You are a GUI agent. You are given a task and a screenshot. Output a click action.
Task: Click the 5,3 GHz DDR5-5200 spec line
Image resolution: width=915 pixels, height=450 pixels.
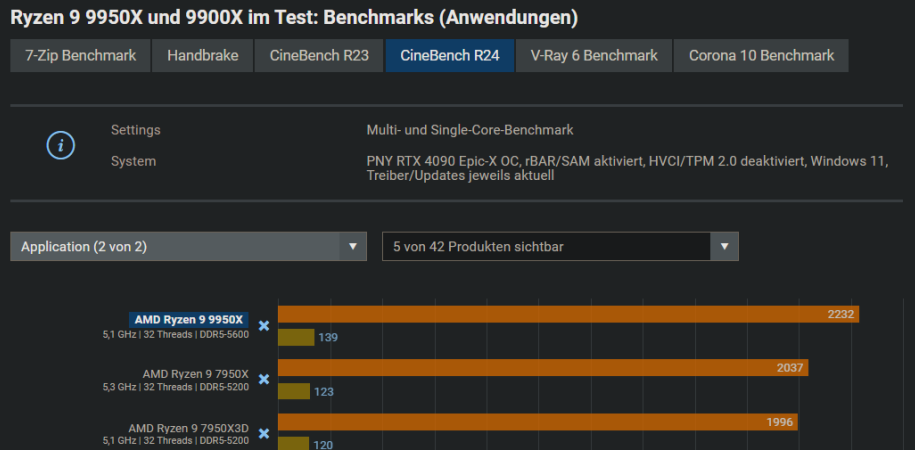(x=176, y=387)
